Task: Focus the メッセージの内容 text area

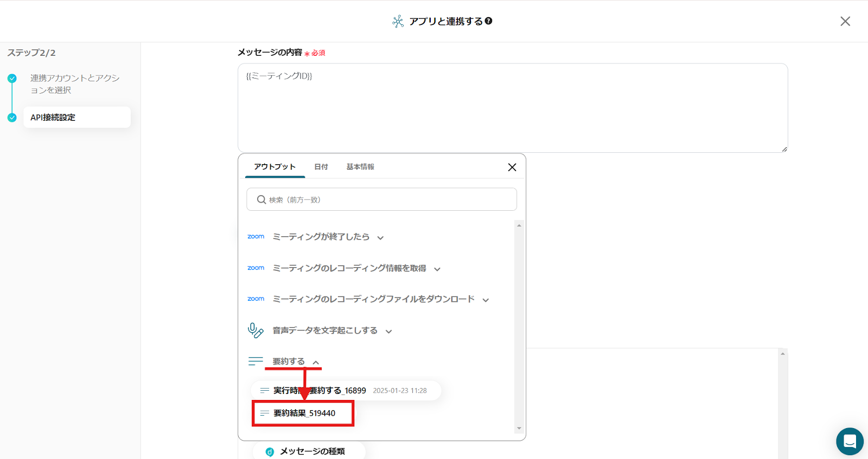Action: (x=513, y=108)
